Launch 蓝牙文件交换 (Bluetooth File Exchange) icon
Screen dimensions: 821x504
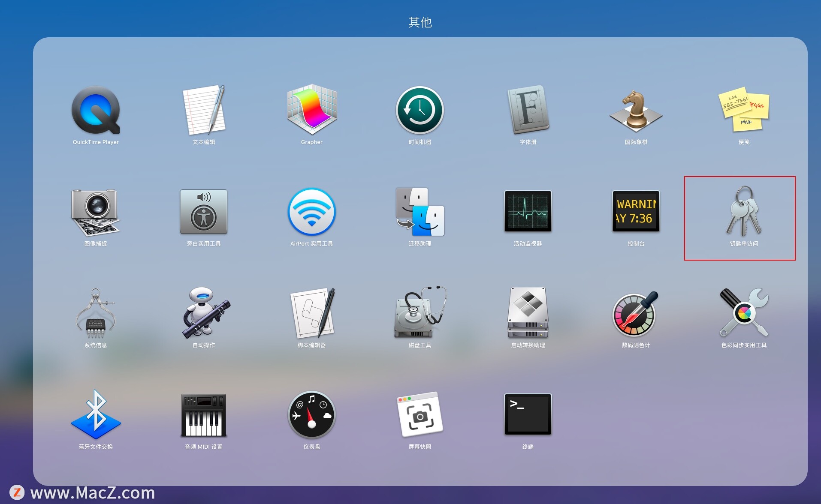tap(96, 414)
